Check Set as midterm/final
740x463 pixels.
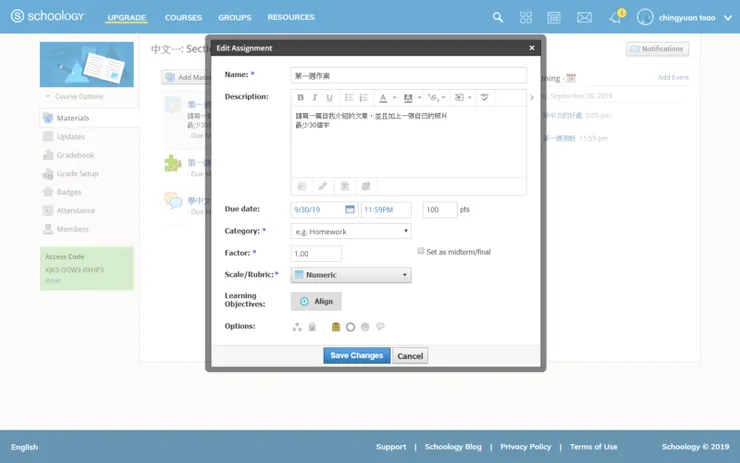[420, 251]
